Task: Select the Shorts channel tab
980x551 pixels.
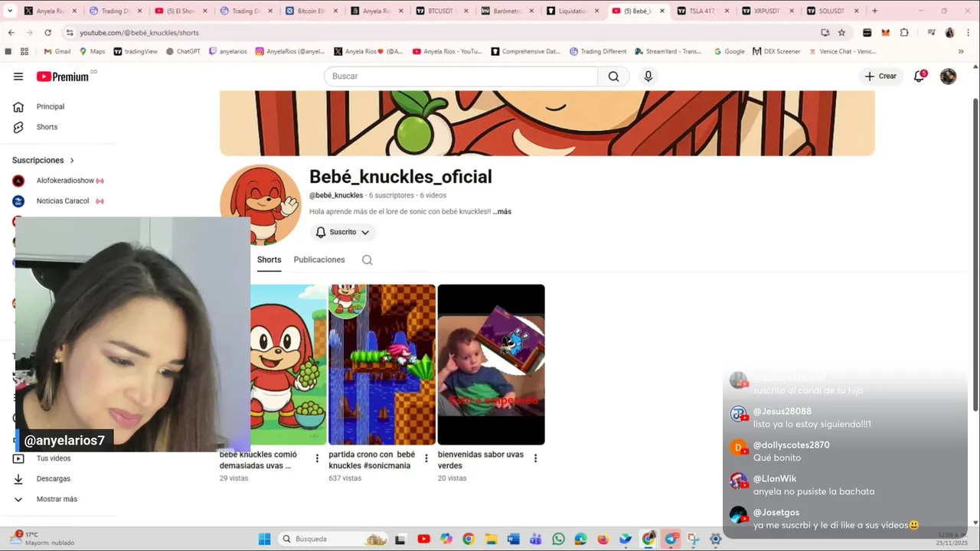Action: coord(269,259)
